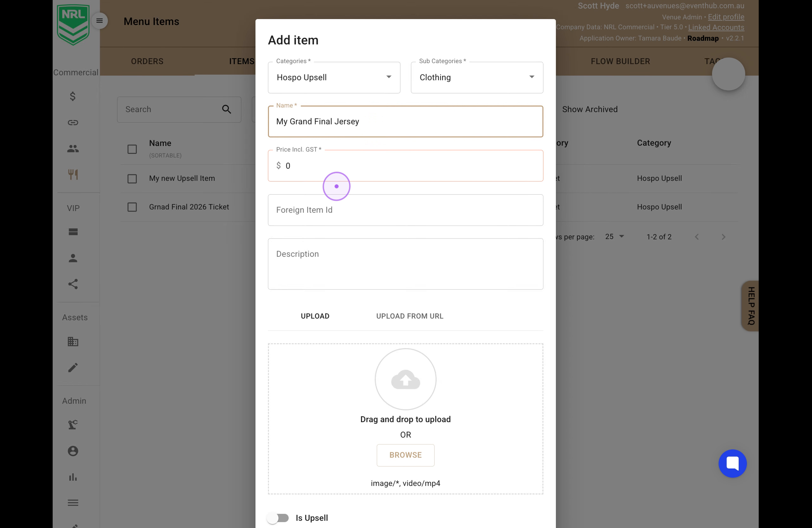Open the people group icon in sidebar
The image size is (812, 528).
(73, 148)
